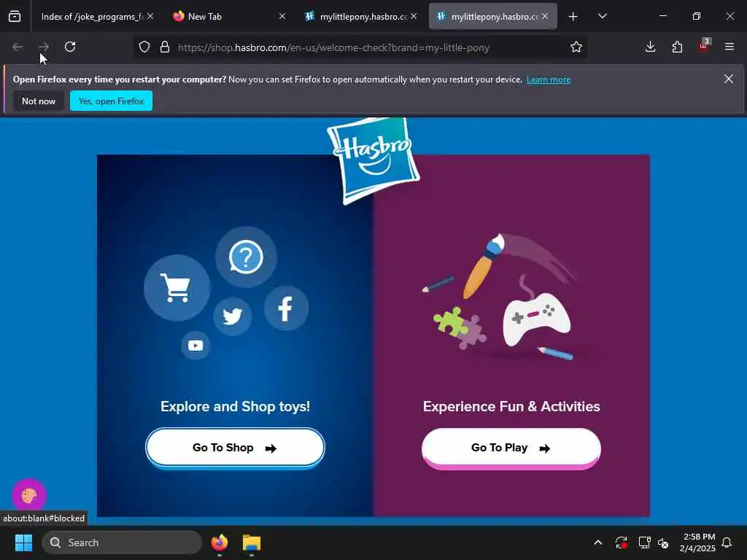Go back with the back arrow
Image resolution: width=747 pixels, height=560 pixels.
click(18, 47)
